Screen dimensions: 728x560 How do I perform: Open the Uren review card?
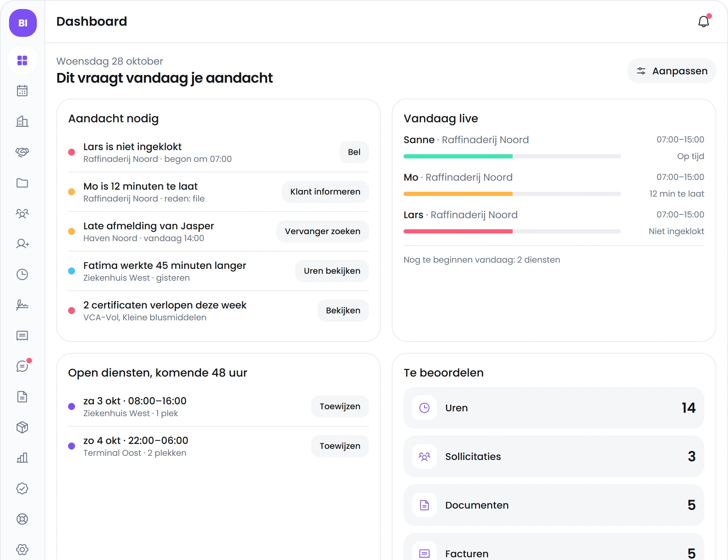554,408
